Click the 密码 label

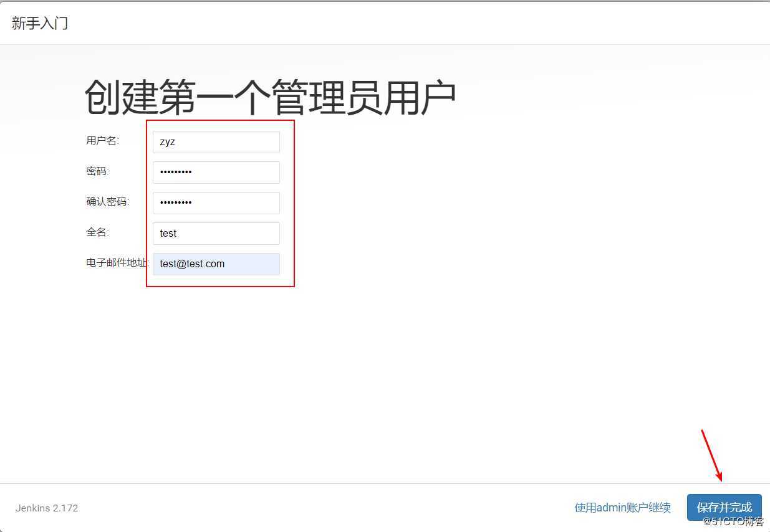tap(97, 171)
